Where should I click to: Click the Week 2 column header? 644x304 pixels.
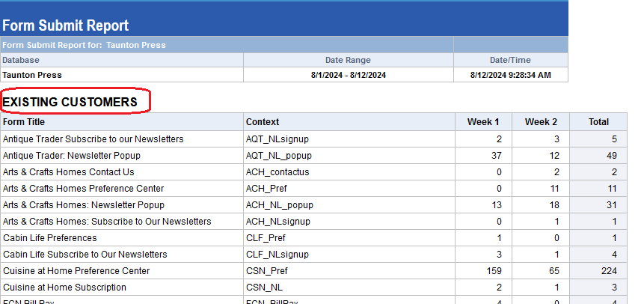click(x=541, y=122)
